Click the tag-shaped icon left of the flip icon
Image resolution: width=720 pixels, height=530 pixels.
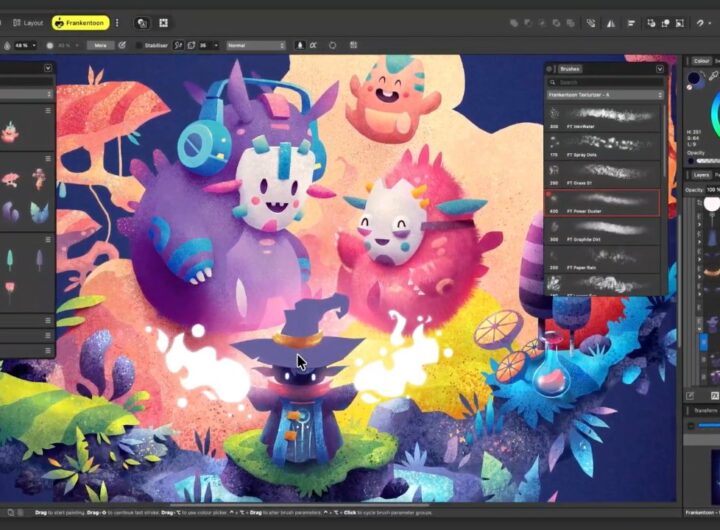pyautogui.click(x=591, y=23)
